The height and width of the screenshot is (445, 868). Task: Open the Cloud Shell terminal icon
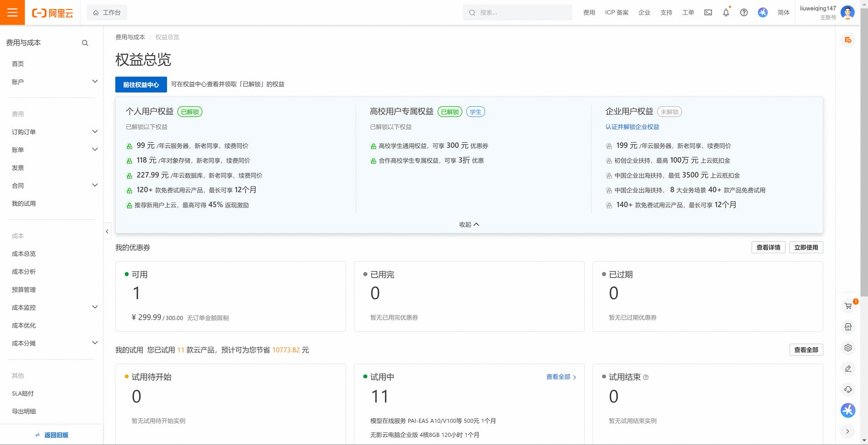pos(708,13)
